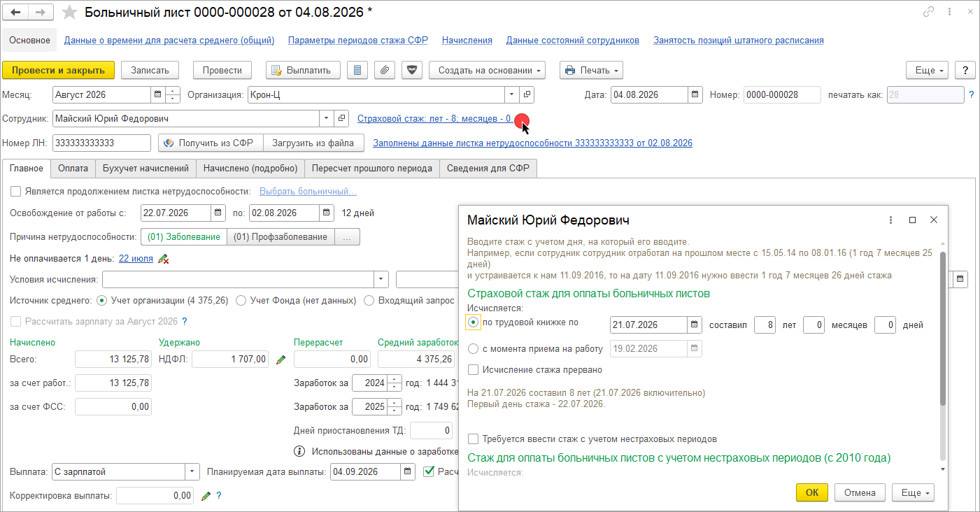
Task: Click the spinner for Заработок за 2024
Action: 395,383
